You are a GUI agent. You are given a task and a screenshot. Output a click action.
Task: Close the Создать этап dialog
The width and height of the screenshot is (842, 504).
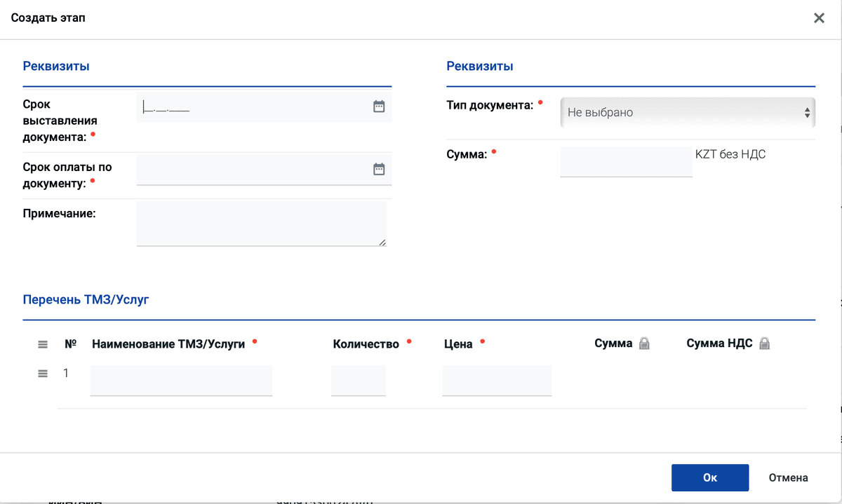(819, 18)
